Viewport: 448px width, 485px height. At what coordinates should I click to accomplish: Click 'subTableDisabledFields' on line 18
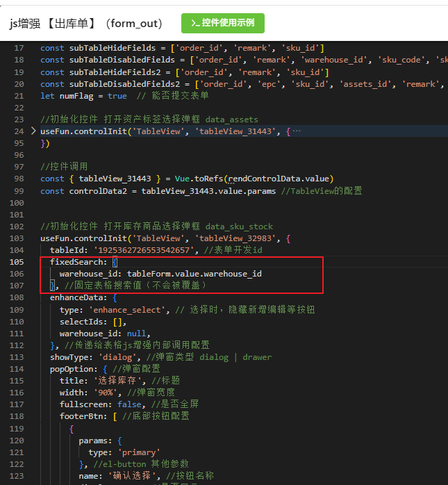pyautogui.click(x=122, y=60)
